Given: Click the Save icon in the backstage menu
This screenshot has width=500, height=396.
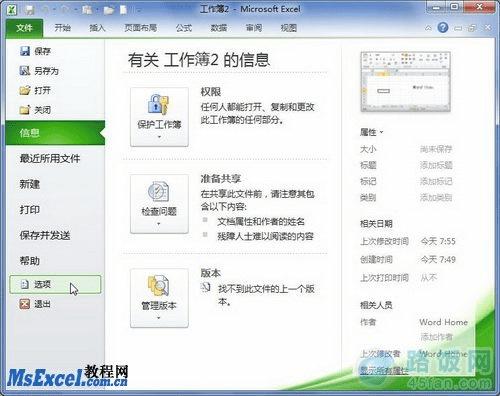Looking at the screenshot, I should pos(25,51).
